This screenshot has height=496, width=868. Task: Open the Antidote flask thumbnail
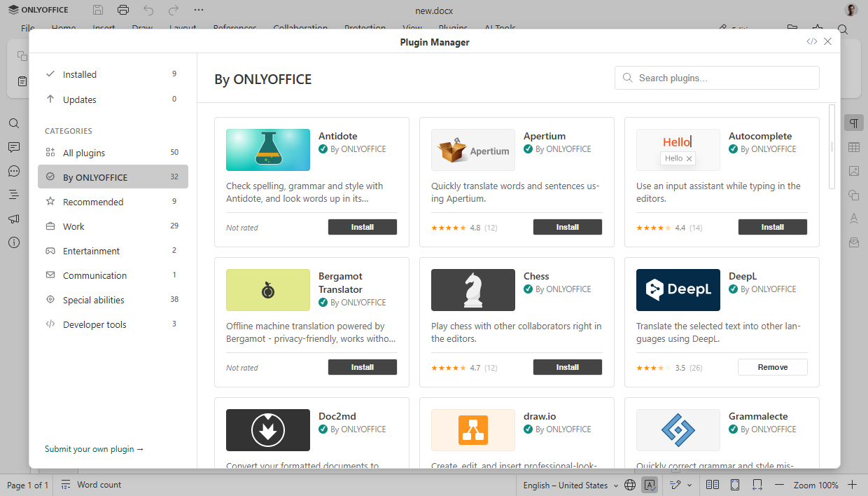268,150
